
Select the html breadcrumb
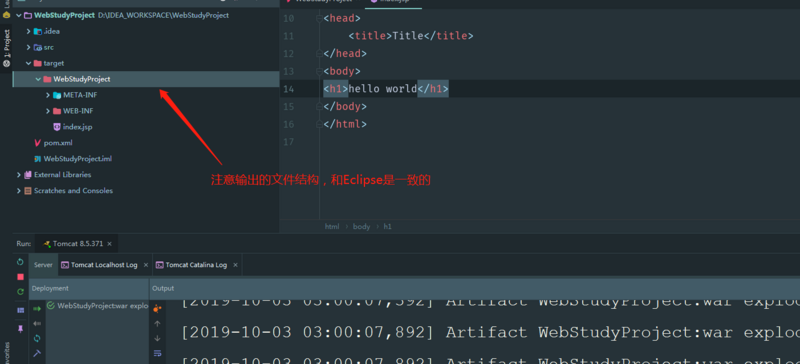pos(332,226)
